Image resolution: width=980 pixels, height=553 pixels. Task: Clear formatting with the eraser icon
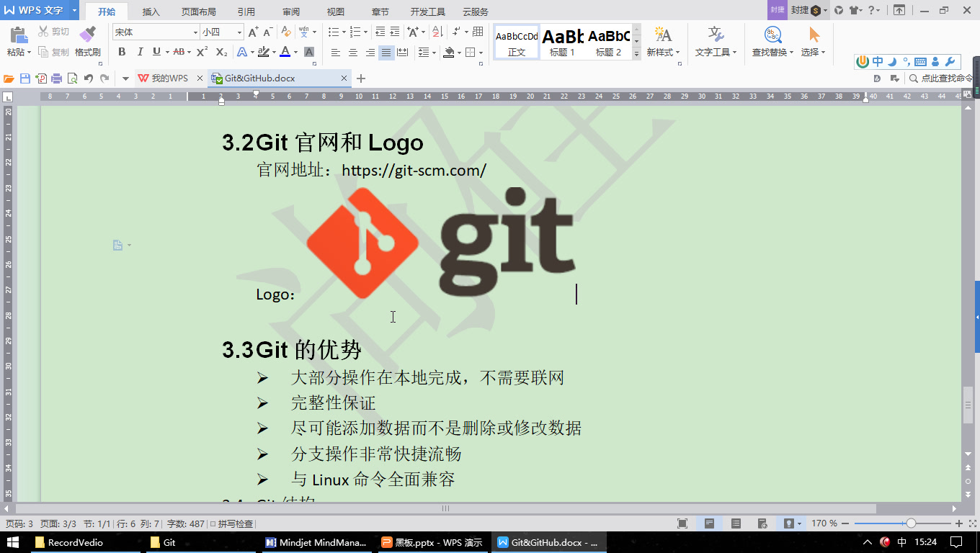coord(286,32)
